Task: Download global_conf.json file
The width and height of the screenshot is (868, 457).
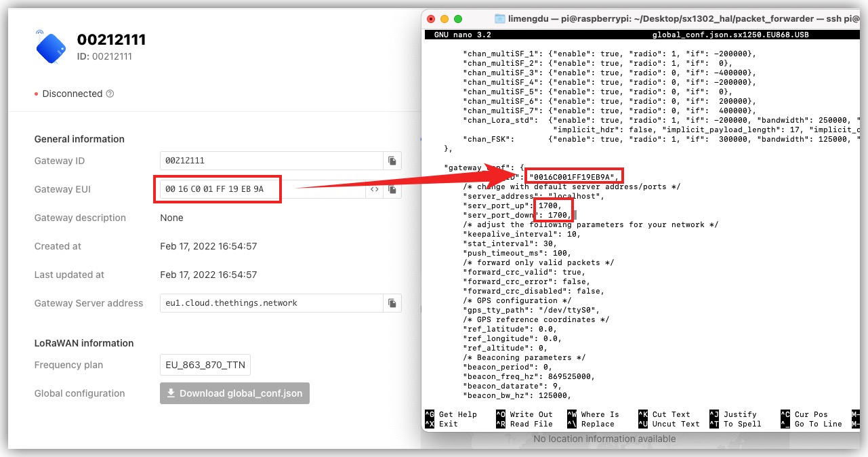Action: (234, 393)
